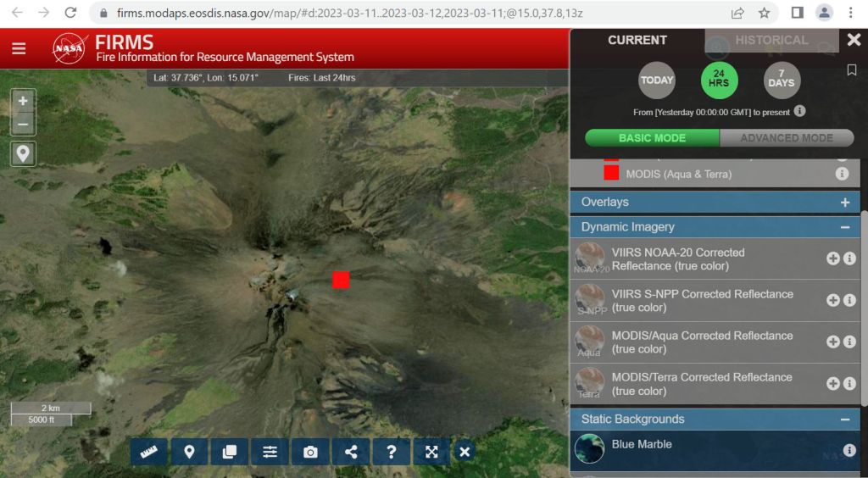Take a map screenshot with camera icon

click(310, 452)
